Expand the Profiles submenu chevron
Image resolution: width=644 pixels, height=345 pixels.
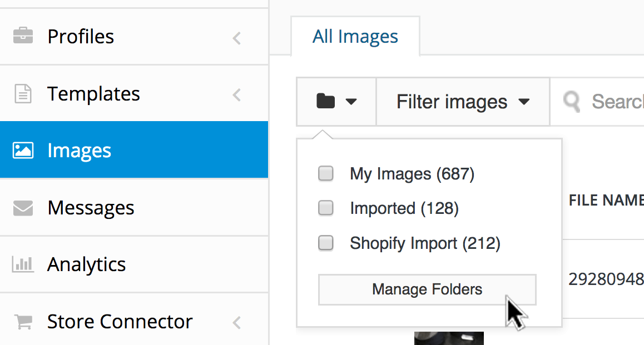point(237,38)
